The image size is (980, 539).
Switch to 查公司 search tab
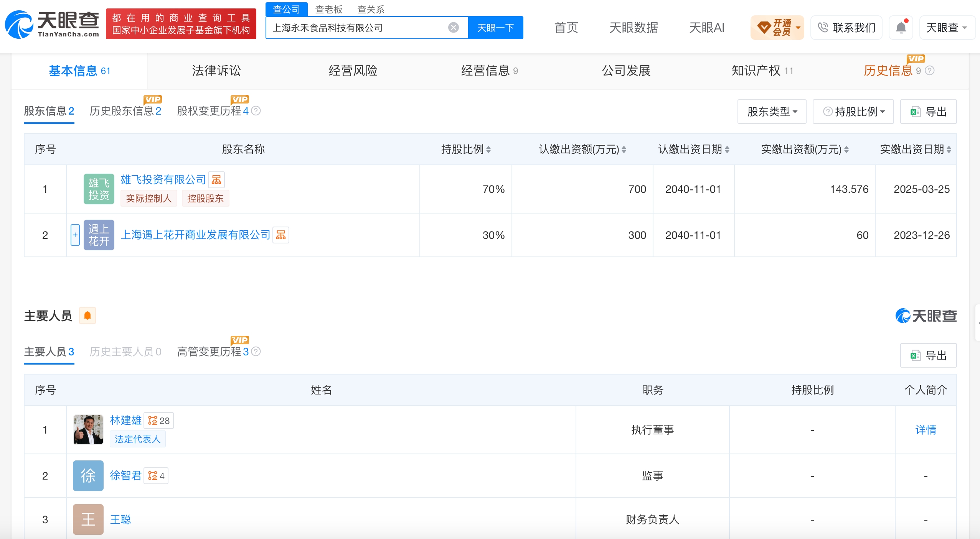287,9
